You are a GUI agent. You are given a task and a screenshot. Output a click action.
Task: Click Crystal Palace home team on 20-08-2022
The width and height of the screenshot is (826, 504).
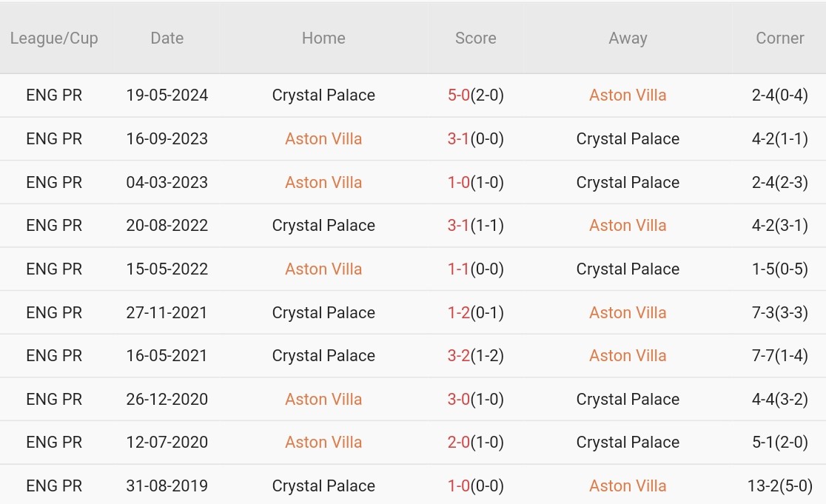[x=323, y=226]
